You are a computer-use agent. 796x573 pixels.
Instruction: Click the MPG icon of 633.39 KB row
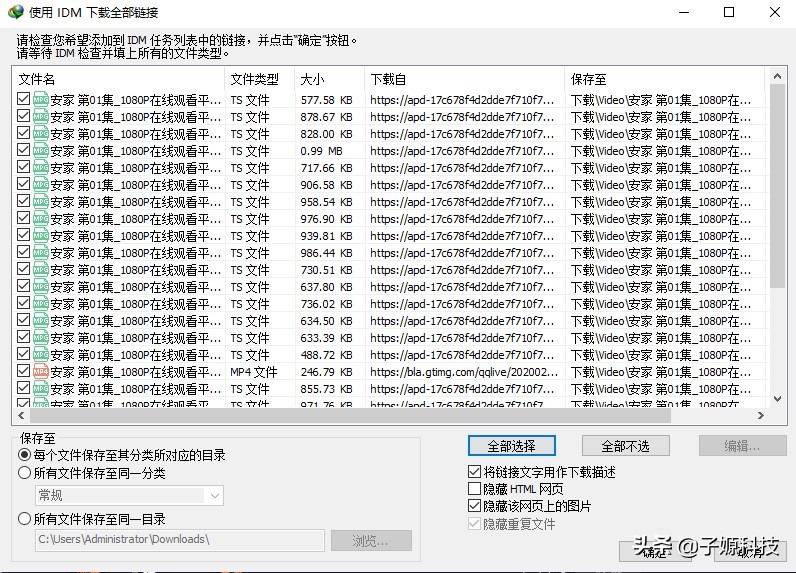point(41,337)
